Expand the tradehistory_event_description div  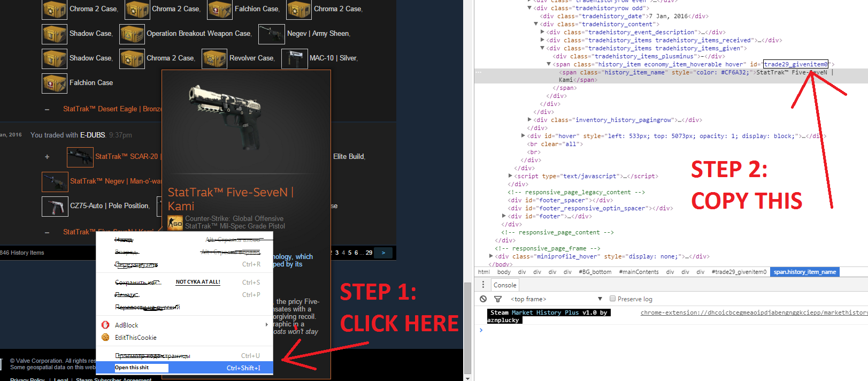(x=542, y=32)
